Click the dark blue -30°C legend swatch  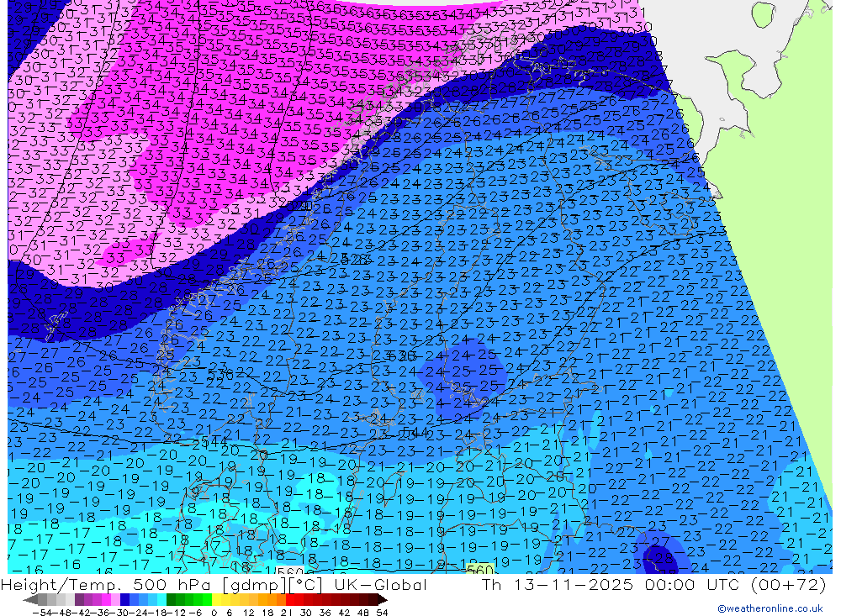[124, 599]
